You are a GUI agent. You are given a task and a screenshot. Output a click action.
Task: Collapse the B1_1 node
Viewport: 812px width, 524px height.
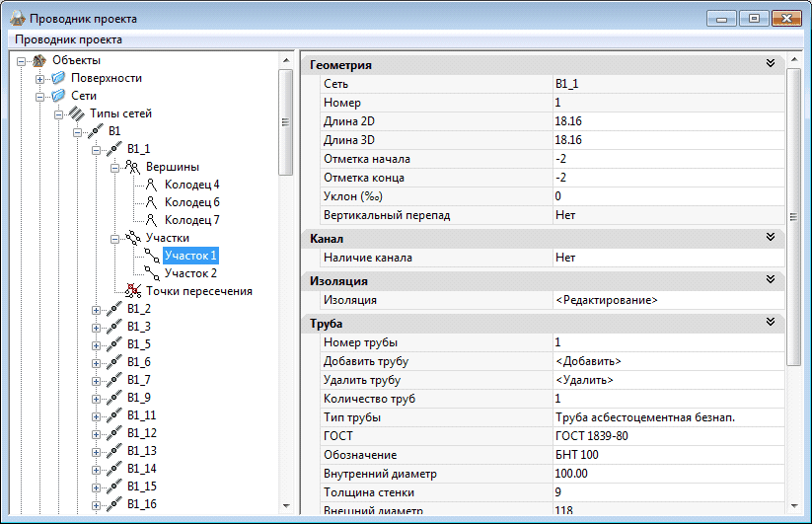96,150
